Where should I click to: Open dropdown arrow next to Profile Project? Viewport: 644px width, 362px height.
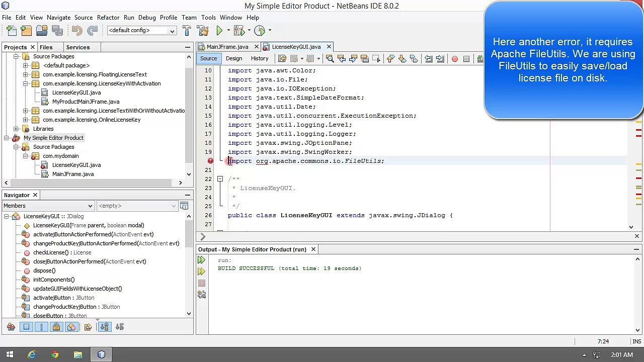pos(269,31)
